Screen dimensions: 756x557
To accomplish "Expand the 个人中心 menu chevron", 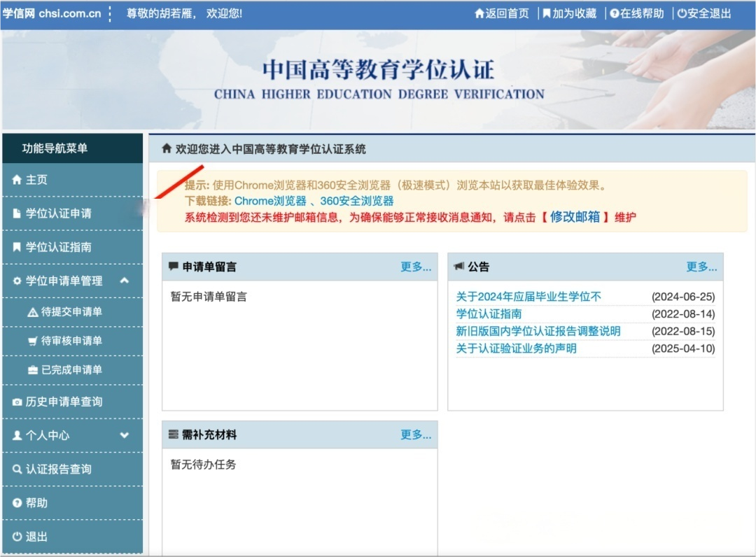I will [125, 435].
